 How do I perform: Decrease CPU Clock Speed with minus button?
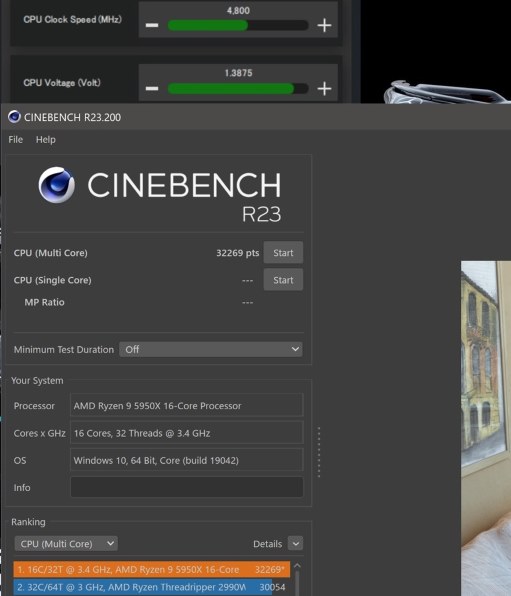(152, 25)
